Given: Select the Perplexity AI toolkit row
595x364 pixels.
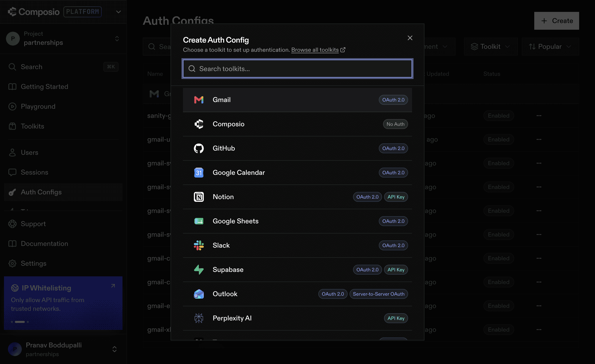Looking at the screenshot, I should coord(297,318).
